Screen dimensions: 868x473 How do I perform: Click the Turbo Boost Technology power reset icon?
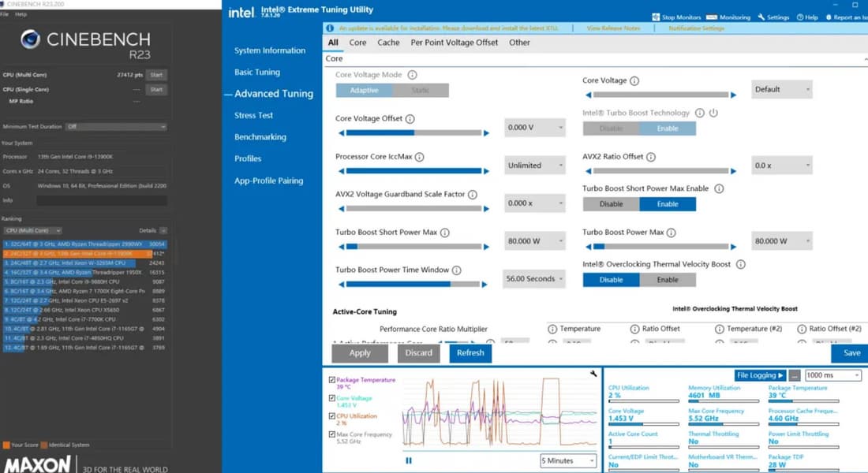click(x=713, y=113)
